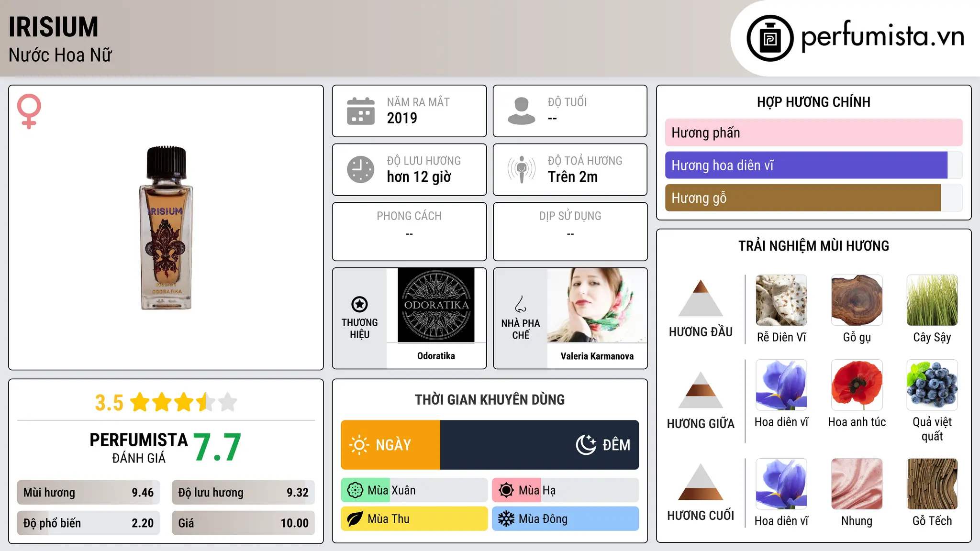Click the blue Mùa Đông season bar

pyautogui.click(x=566, y=519)
